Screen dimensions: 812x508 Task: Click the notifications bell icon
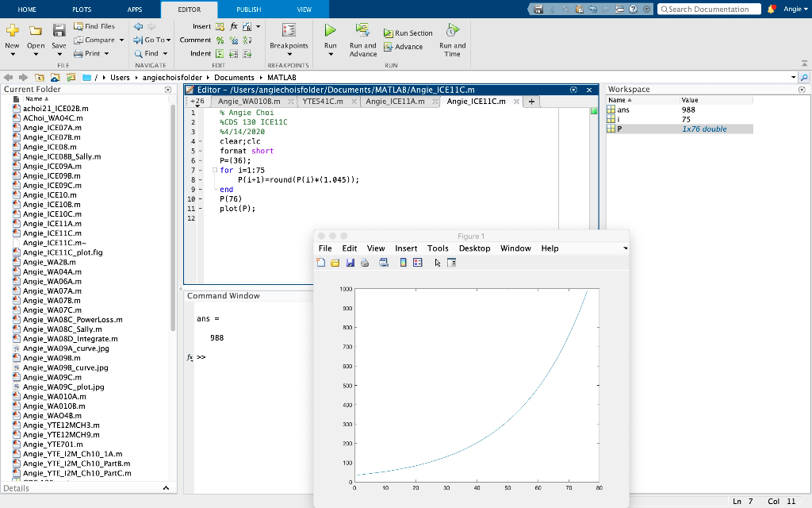point(772,9)
